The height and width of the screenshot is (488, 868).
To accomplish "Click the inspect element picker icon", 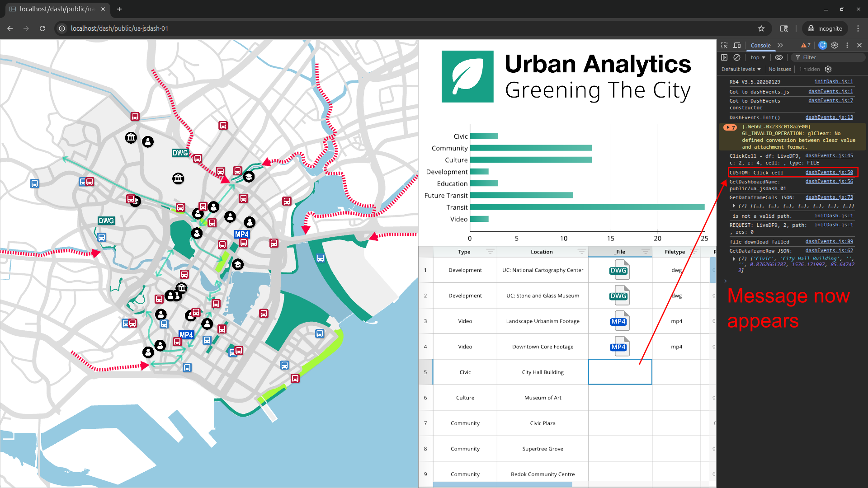I will (724, 45).
